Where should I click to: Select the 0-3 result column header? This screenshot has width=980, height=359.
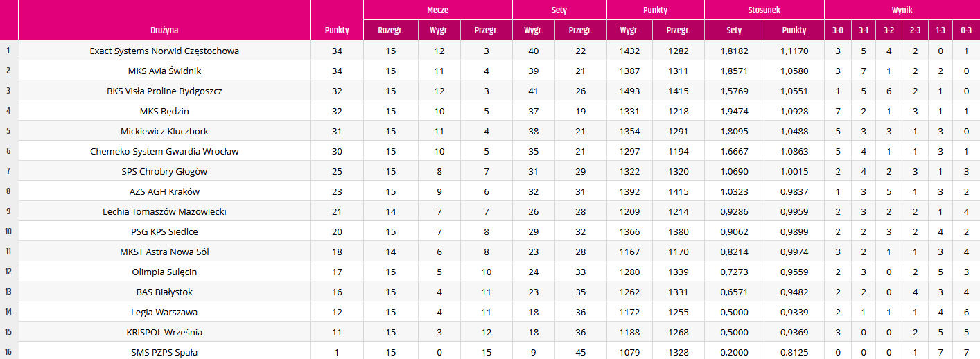click(966, 30)
